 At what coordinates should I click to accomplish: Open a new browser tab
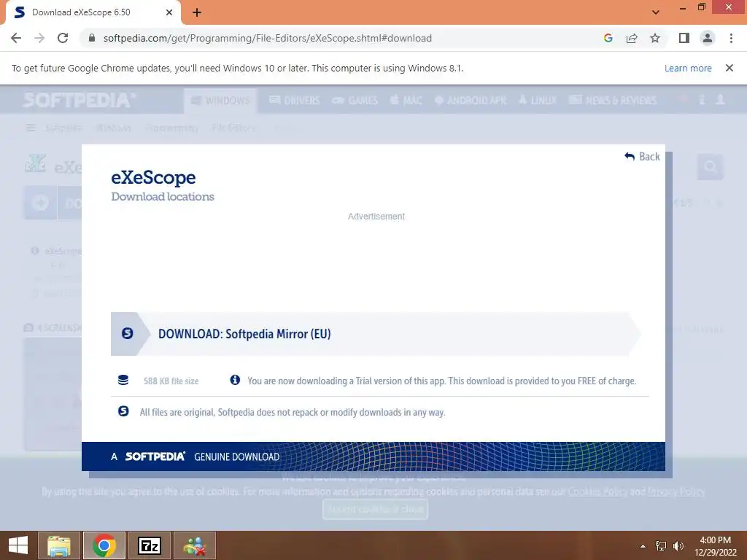pyautogui.click(x=197, y=12)
